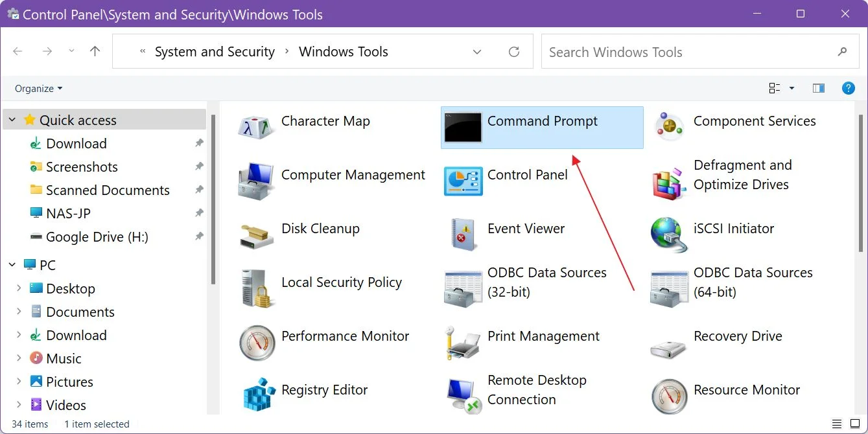
Task: Open the address bar history dropdown
Action: [477, 52]
